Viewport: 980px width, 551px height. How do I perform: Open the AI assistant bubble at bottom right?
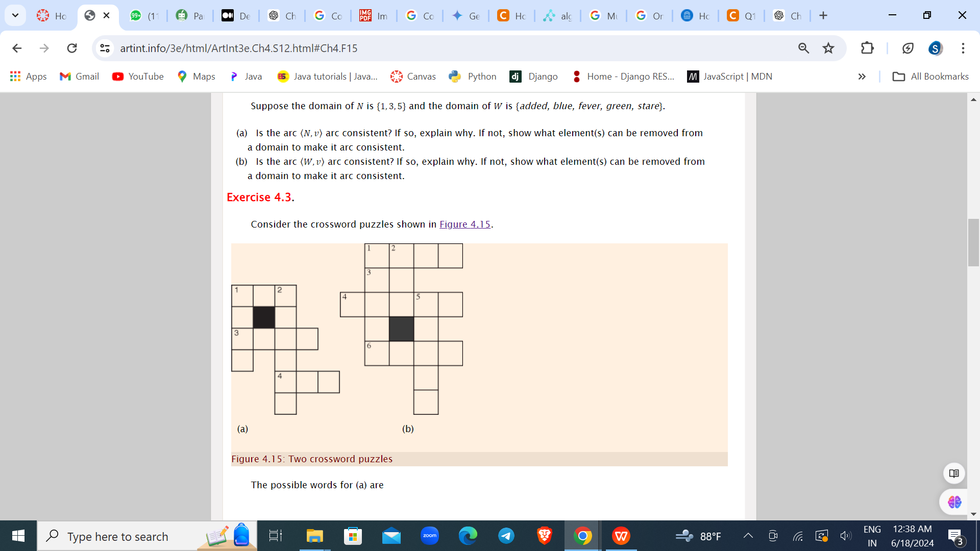(955, 502)
